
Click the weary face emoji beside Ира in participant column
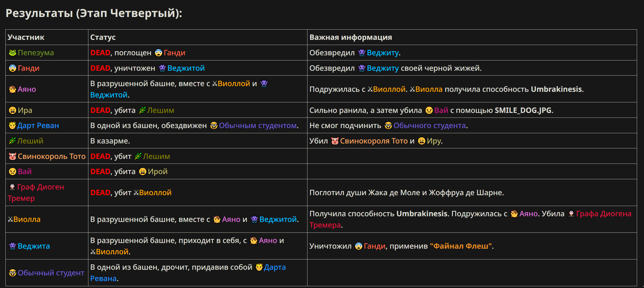click(13, 110)
